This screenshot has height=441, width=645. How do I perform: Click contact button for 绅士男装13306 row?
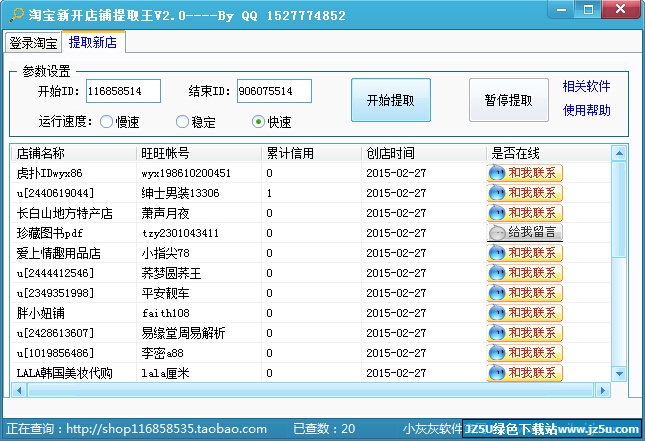pyautogui.click(x=524, y=193)
